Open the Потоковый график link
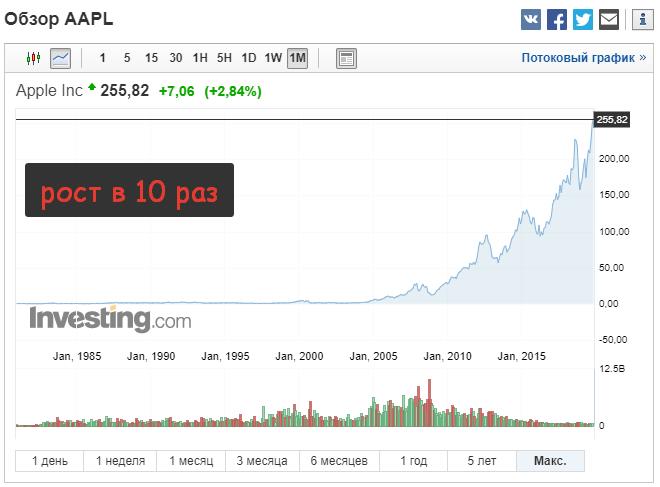This screenshot has height=487, width=660. pos(583,58)
